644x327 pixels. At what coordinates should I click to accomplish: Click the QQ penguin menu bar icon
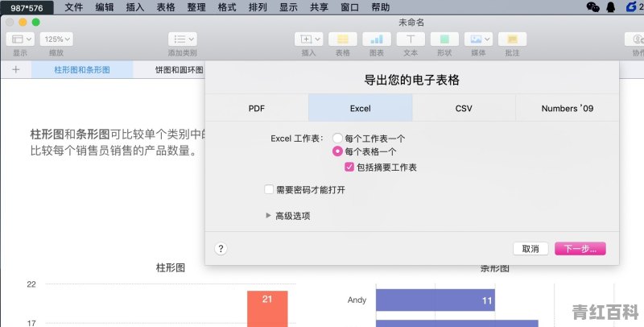click(x=611, y=7)
